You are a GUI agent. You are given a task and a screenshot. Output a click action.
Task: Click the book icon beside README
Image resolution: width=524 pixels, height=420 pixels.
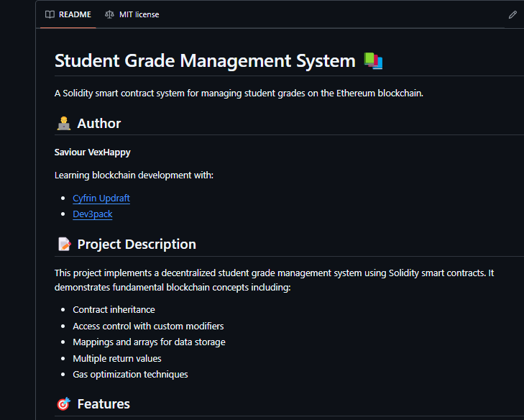point(50,14)
